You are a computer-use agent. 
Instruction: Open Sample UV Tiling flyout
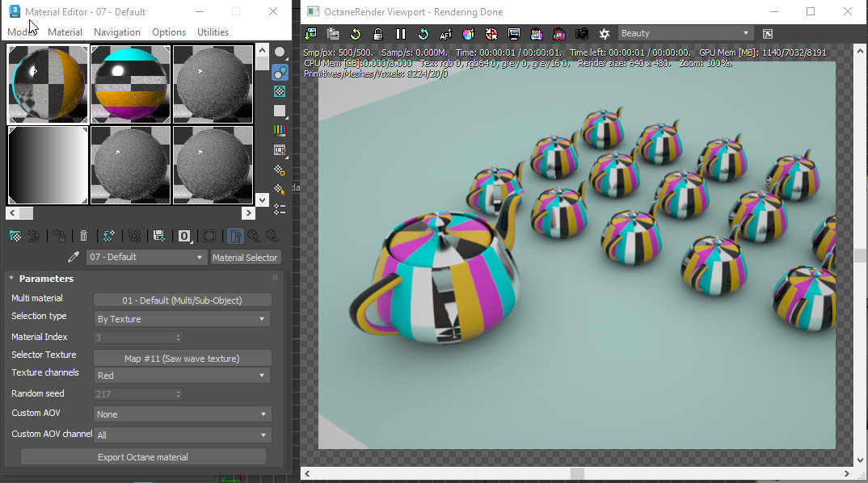coord(280,111)
